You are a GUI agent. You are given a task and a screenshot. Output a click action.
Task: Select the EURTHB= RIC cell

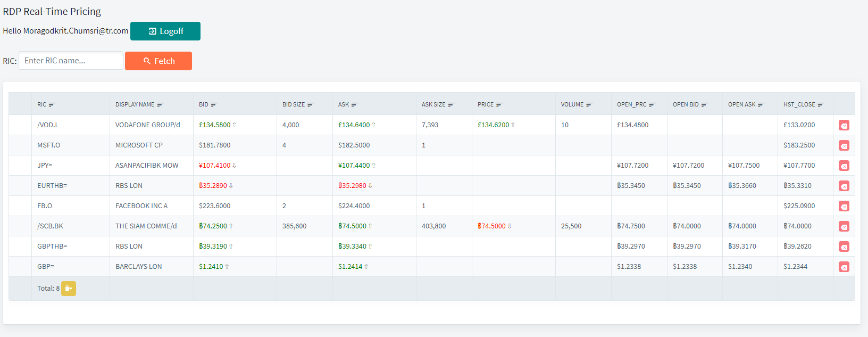(x=71, y=186)
